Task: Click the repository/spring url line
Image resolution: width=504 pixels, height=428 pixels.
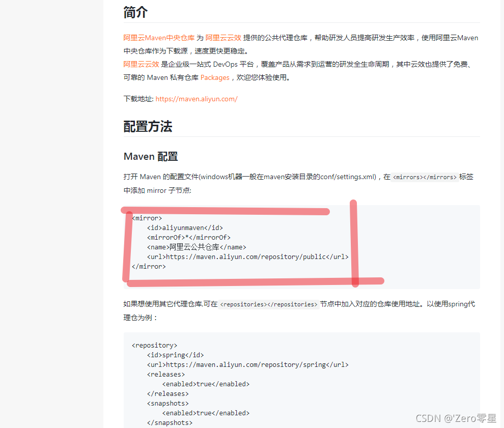Action: click(247, 365)
